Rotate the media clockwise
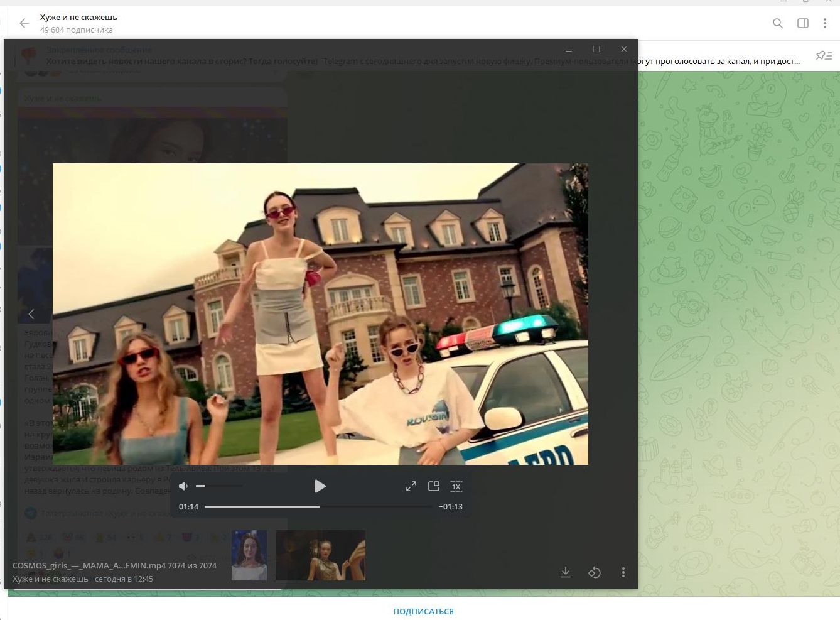840x620 pixels. [595, 572]
